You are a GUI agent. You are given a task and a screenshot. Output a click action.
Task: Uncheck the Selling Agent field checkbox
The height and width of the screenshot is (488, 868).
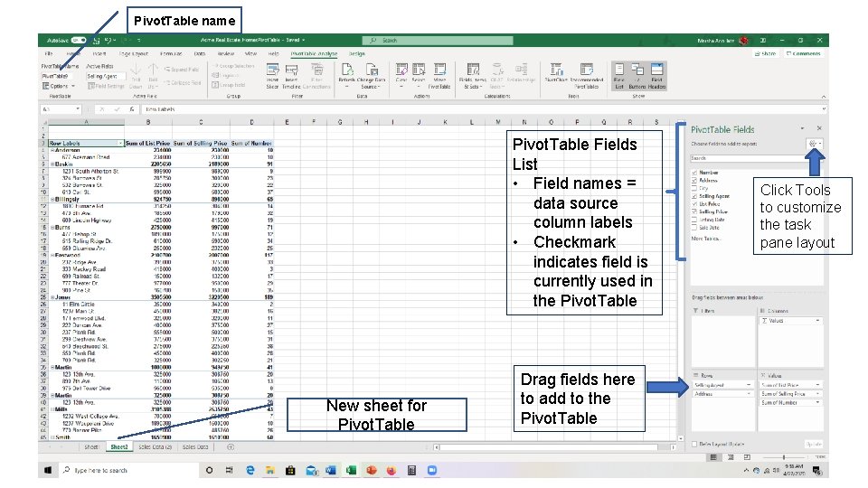[694, 196]
